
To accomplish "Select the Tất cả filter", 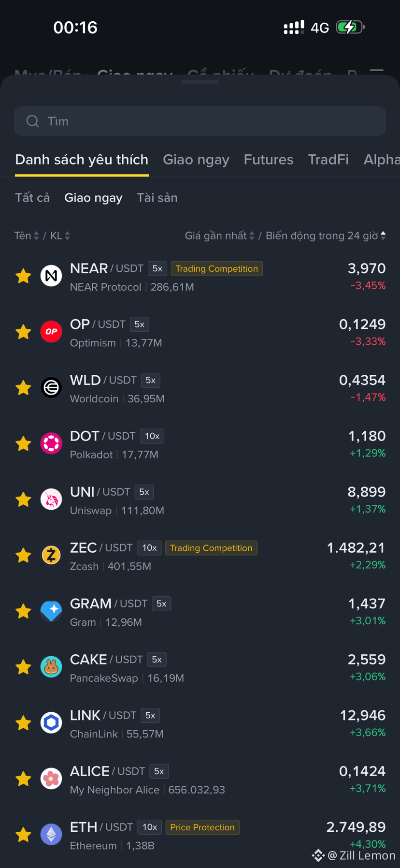I will click(x=32, y=198).
